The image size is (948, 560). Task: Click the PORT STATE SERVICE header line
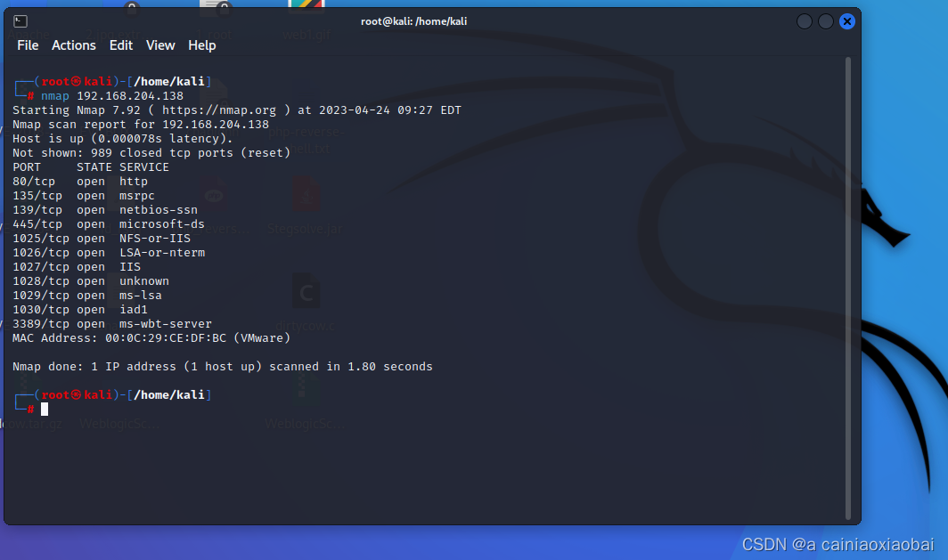(x=91, y=166)
